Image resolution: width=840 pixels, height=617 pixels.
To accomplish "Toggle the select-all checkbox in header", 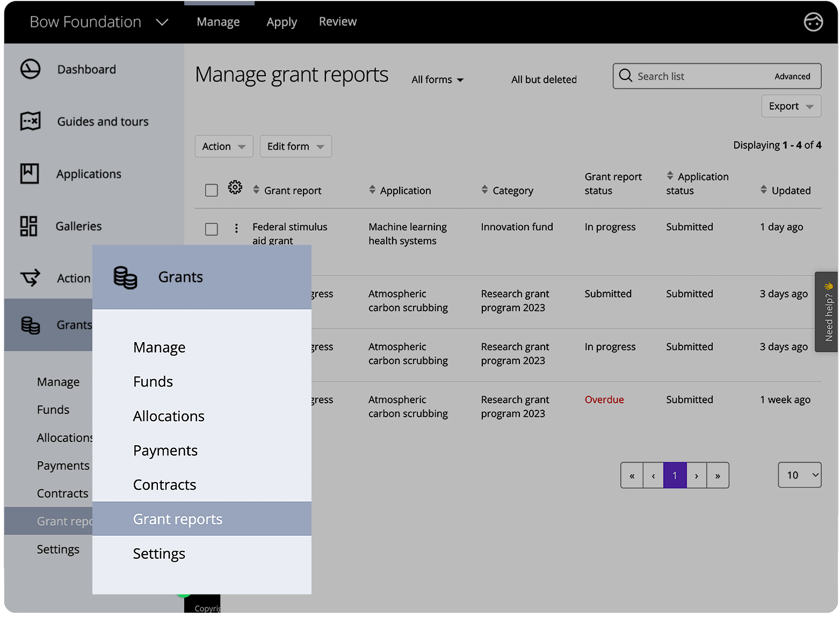I will click(x=212, y=191).
